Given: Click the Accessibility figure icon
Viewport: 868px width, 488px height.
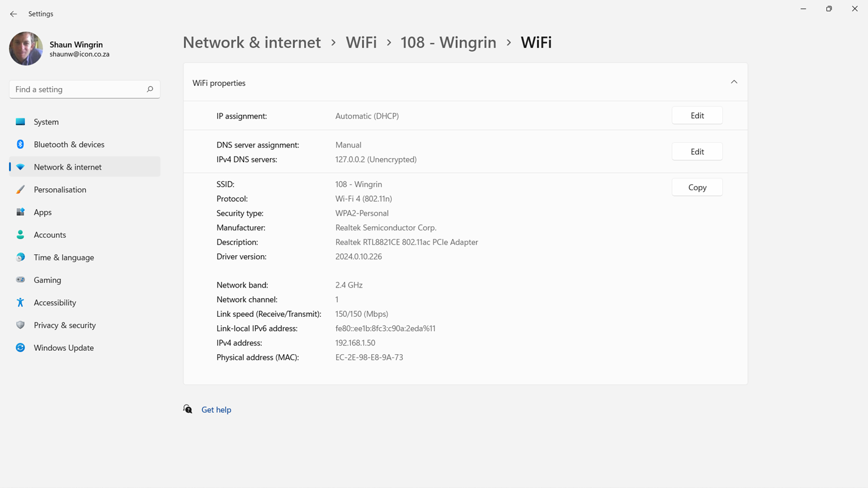Looking at the screenshot, I should (x=20, y=303).
